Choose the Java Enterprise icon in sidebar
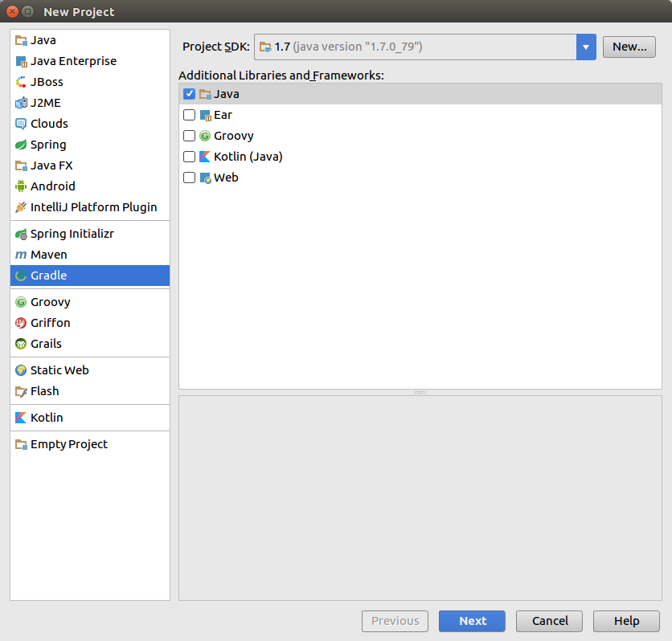This screenshot has width=672, height=641. click(21, 61)
